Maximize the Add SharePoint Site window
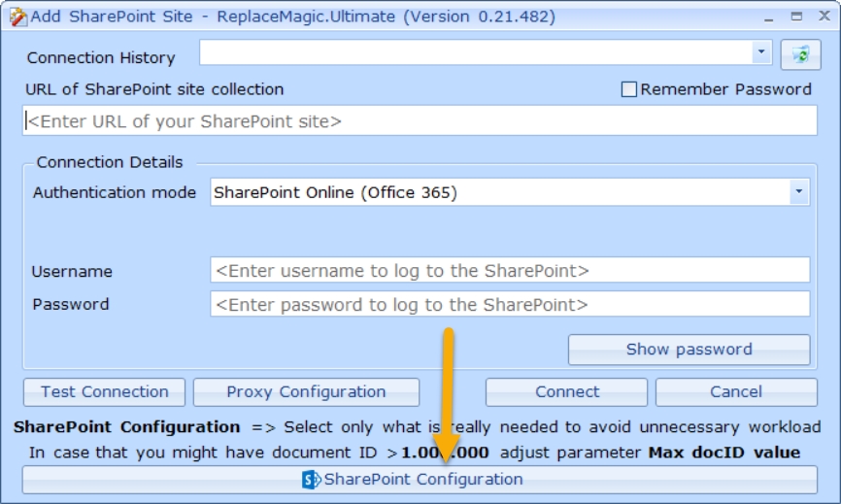The image size is (841, 504). (x=796, y=17)
